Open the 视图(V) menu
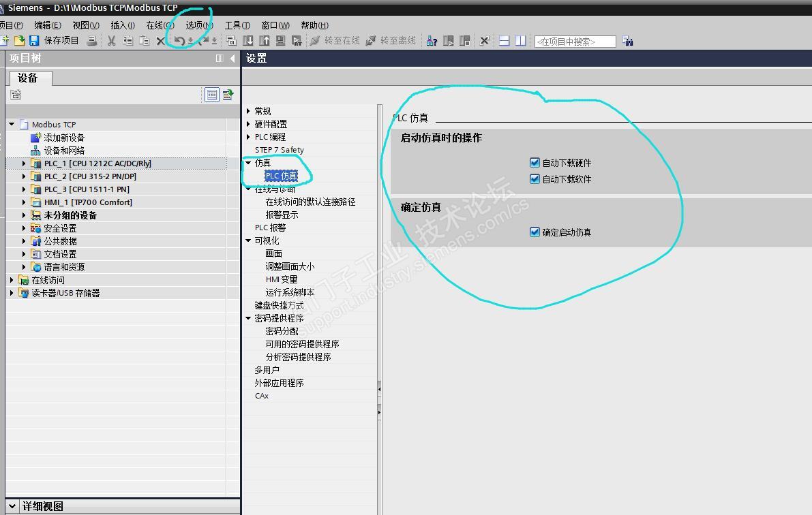The height and width of the screenshot is (515, 812). tap(86, 25)
